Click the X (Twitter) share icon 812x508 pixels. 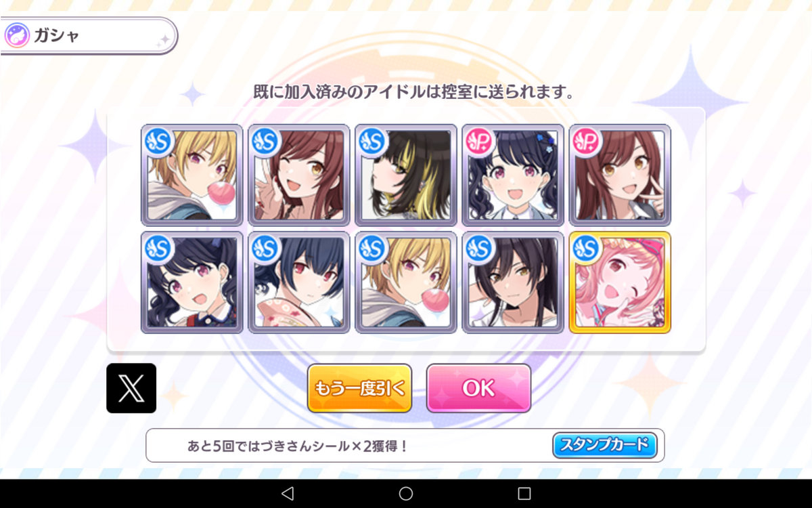[131, 388]
